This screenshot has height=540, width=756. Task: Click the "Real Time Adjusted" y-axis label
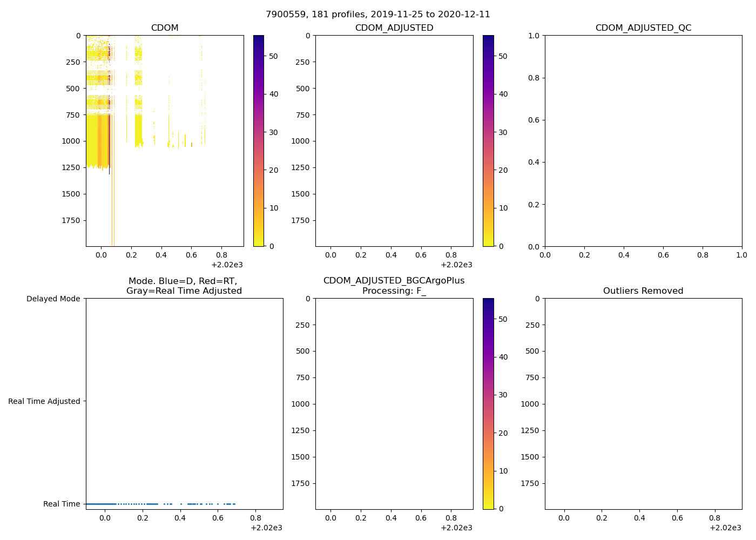click(x=44, y=401)
